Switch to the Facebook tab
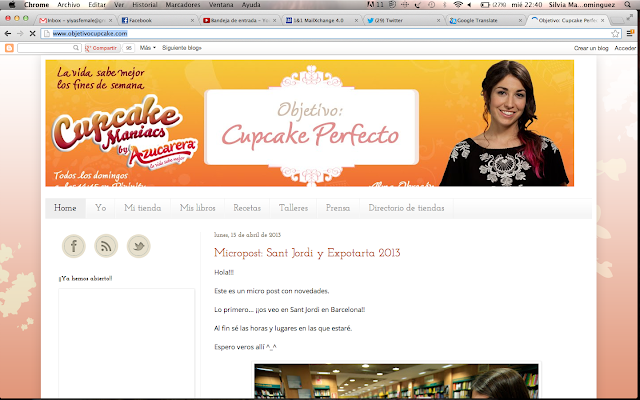This screenshot has width=640, height=400. 157,20
